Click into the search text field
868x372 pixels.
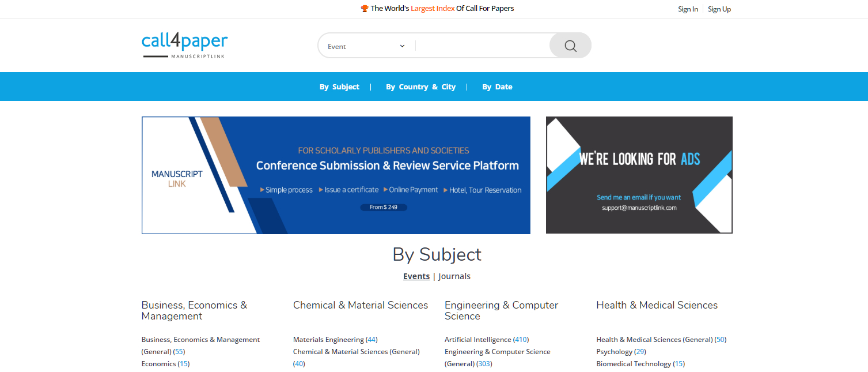tap(482, 46)
